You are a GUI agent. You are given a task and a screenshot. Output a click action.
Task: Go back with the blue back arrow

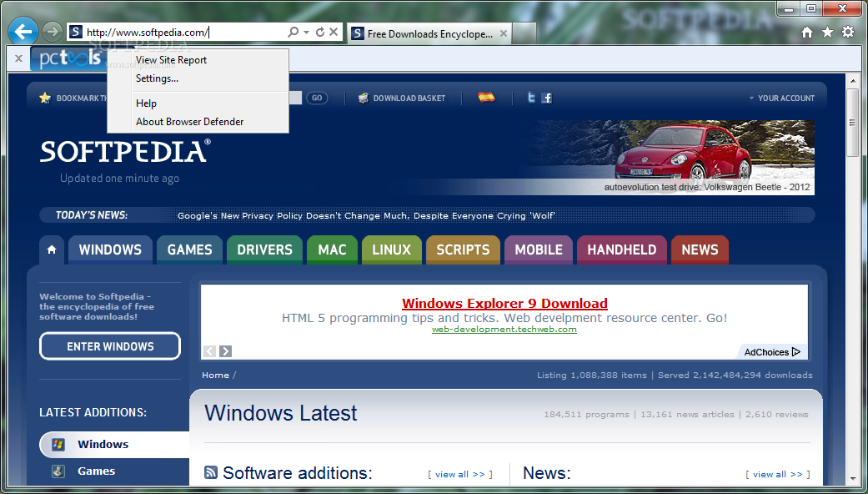point(23,32)
